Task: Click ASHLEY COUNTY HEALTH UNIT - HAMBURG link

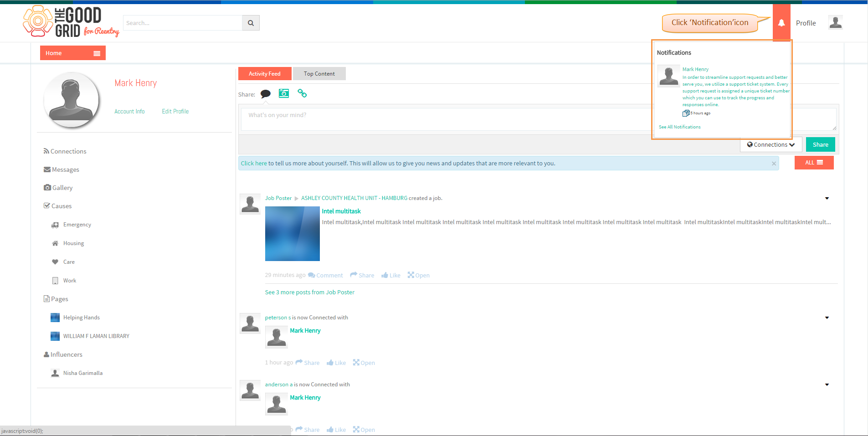Action: [x=354, y=198]
